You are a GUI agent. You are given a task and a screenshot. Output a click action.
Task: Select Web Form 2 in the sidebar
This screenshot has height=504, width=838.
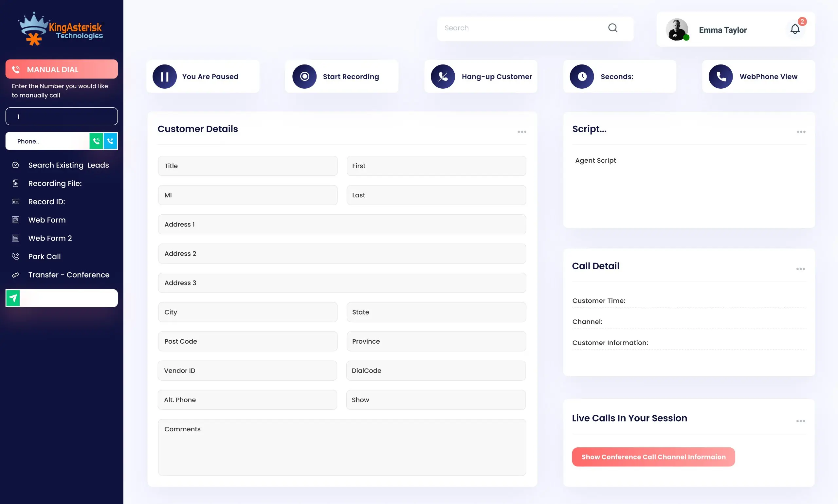pos(50,238)
